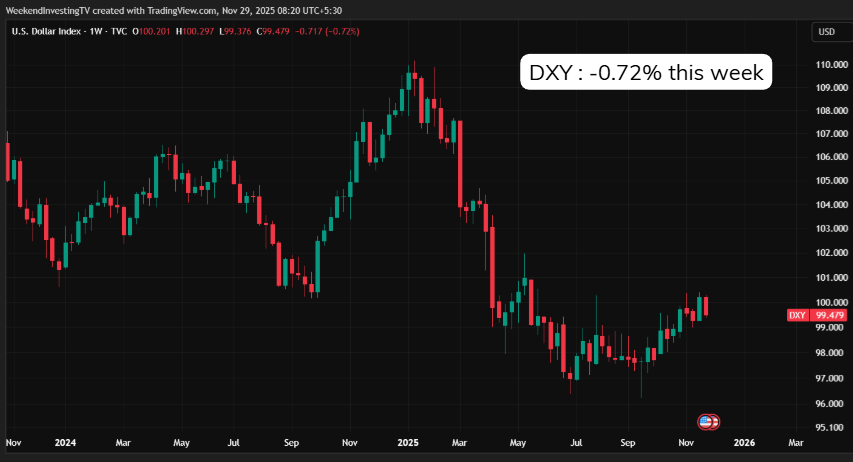Select the DXY -0.72% this week annotation
Viewport: 853px width, 462px height.
[x=646, y=73]
